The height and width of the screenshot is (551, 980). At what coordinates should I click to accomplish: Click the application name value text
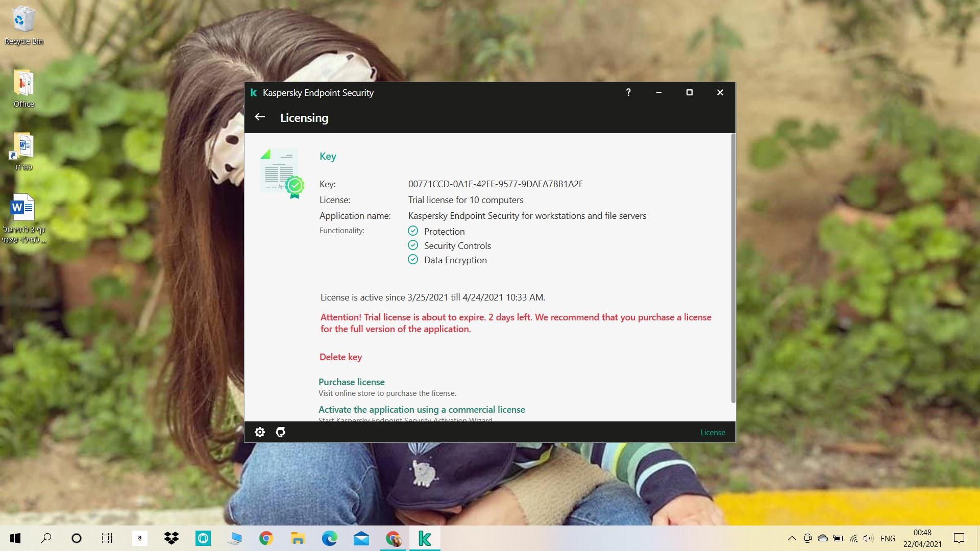pyautogui.click(x=527, y=216)
